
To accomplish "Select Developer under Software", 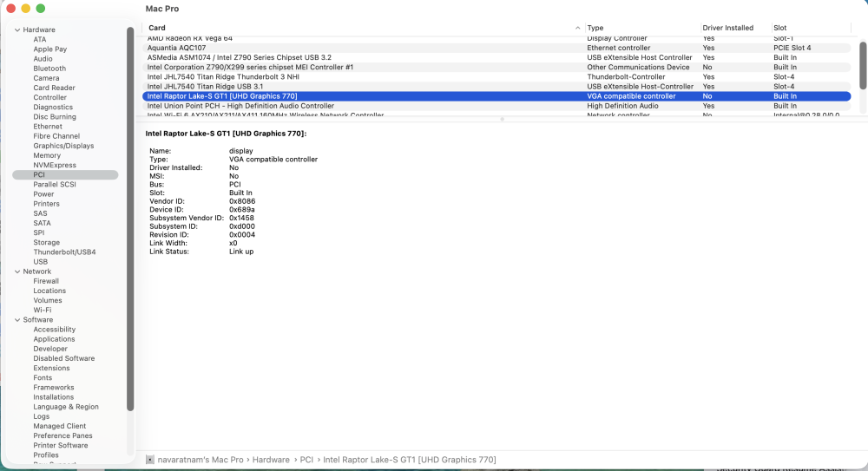I will [x=50, y=350].
